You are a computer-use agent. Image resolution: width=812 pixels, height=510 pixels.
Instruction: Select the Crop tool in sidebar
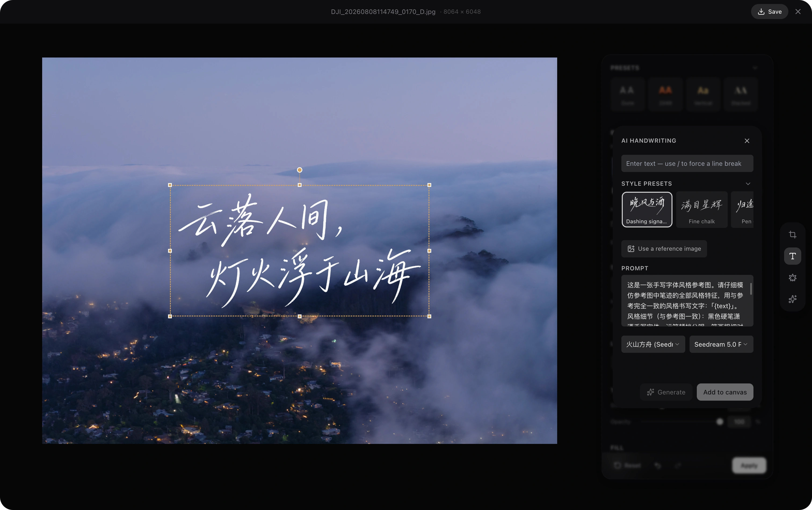[x=792, y=234]
